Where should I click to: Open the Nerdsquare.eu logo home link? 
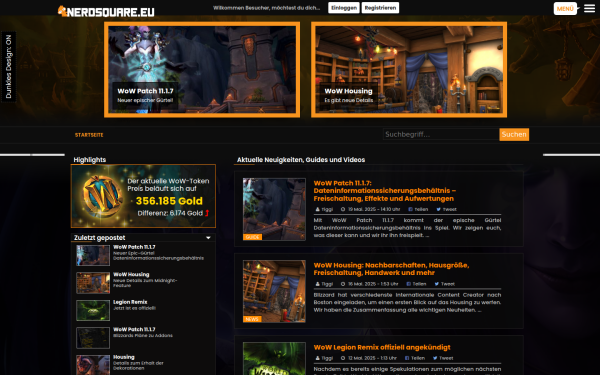pyautogui.click(x=106, y=11)
